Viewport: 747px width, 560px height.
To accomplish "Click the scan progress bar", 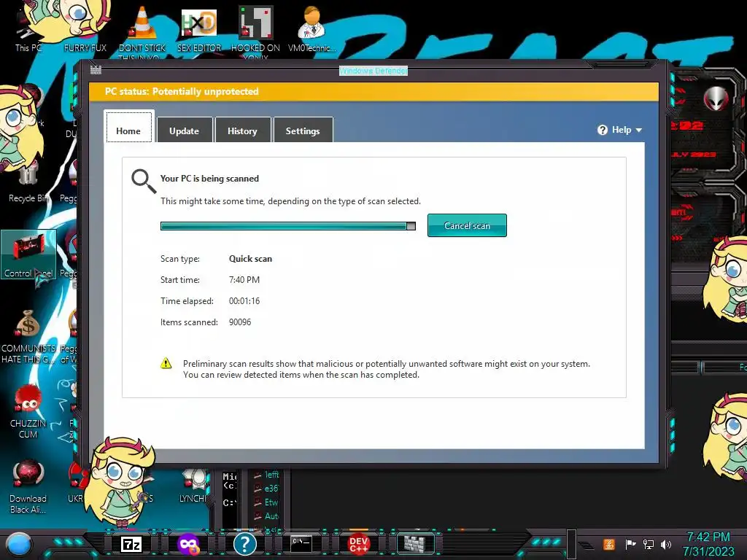I will (287, 226).
